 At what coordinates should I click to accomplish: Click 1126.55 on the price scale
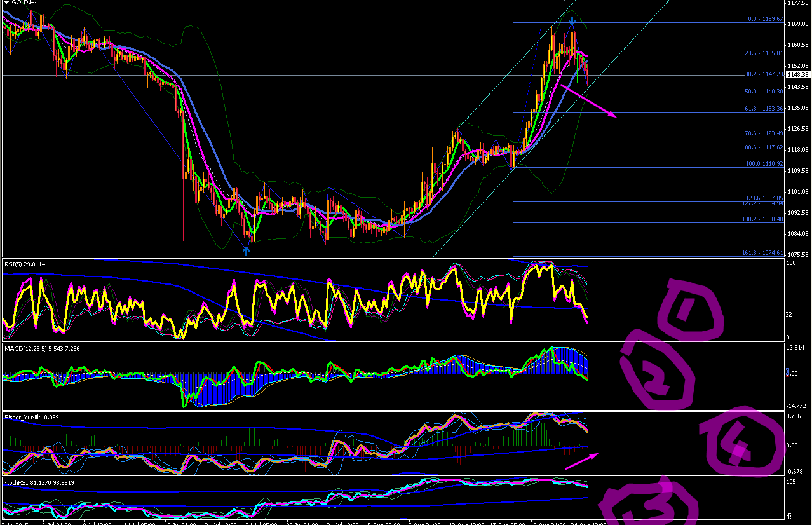click(x=799, y=128)
